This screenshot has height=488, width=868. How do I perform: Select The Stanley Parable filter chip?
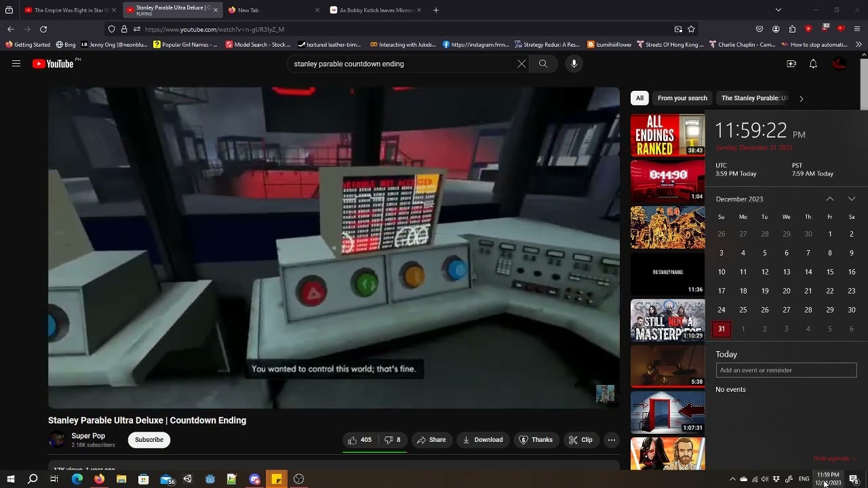pyautogui.click(x=754, y=98)
